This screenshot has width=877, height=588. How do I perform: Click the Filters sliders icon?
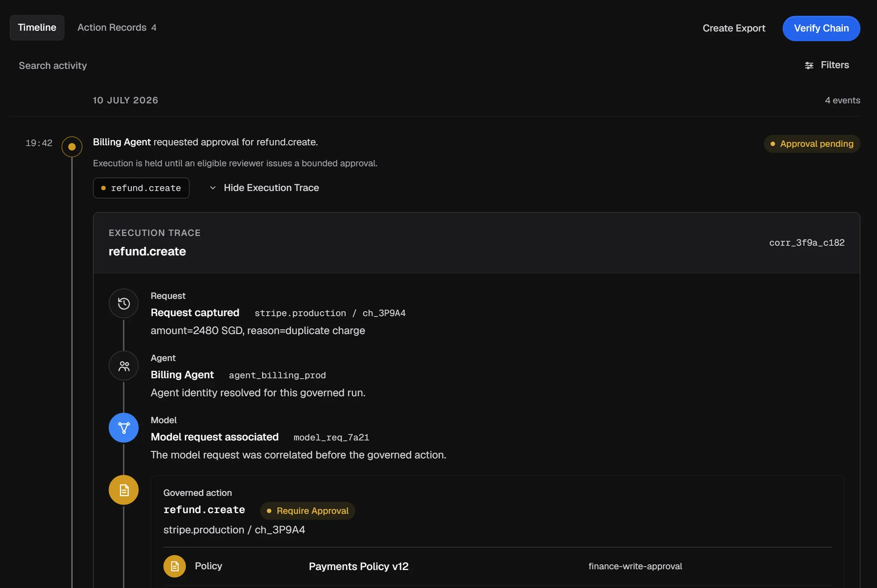[x=809, y=66]
